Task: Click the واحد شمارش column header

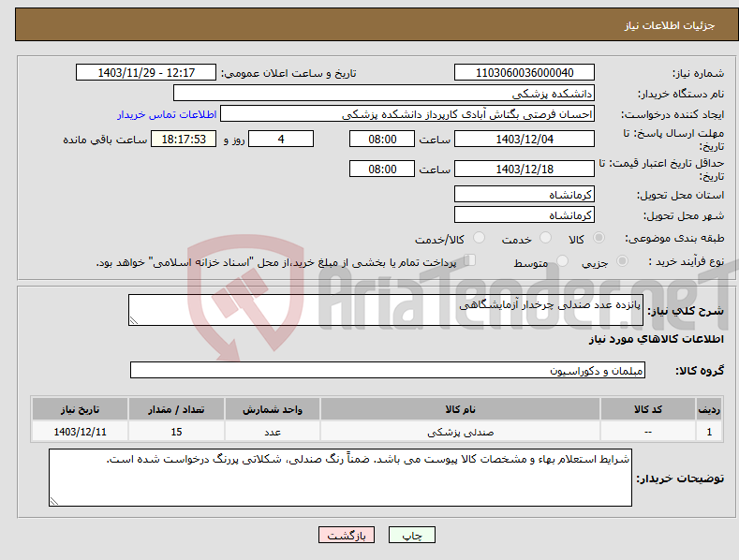Action: 273,409
